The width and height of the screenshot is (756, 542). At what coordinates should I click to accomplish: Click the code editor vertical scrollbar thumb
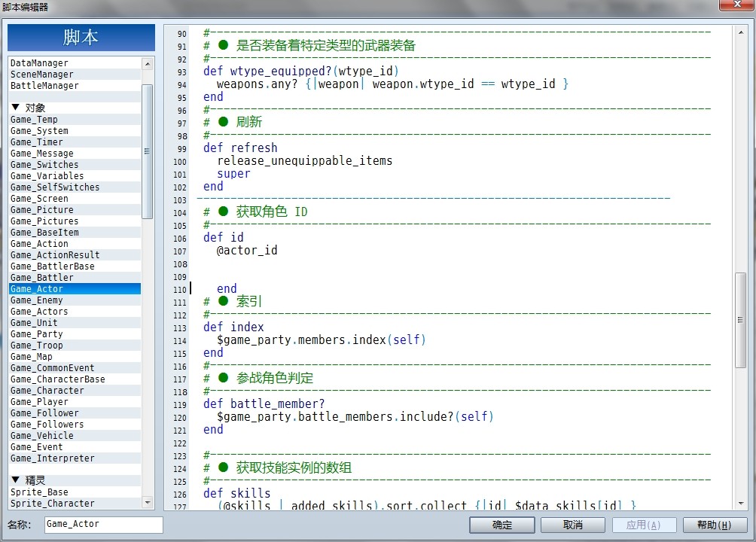741,320
